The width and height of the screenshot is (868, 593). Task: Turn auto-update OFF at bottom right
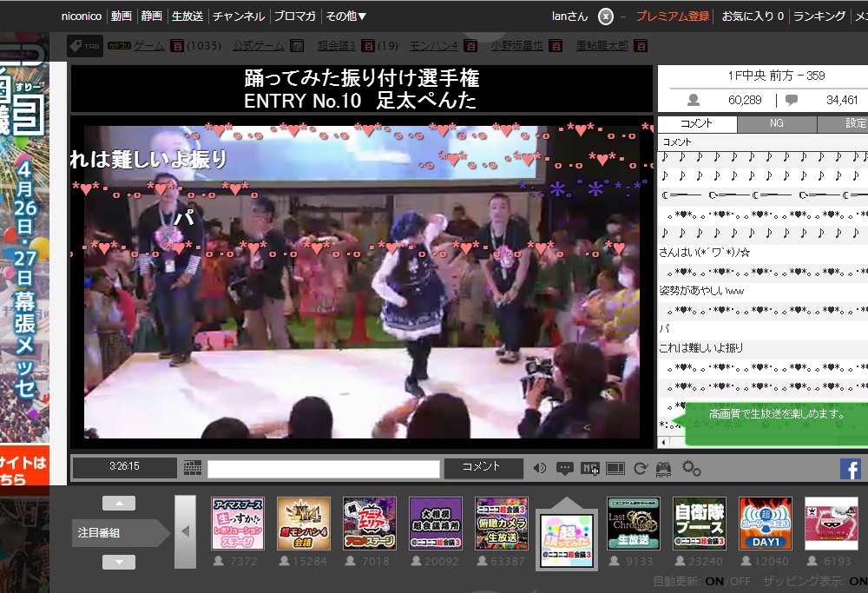coord(740,581)
